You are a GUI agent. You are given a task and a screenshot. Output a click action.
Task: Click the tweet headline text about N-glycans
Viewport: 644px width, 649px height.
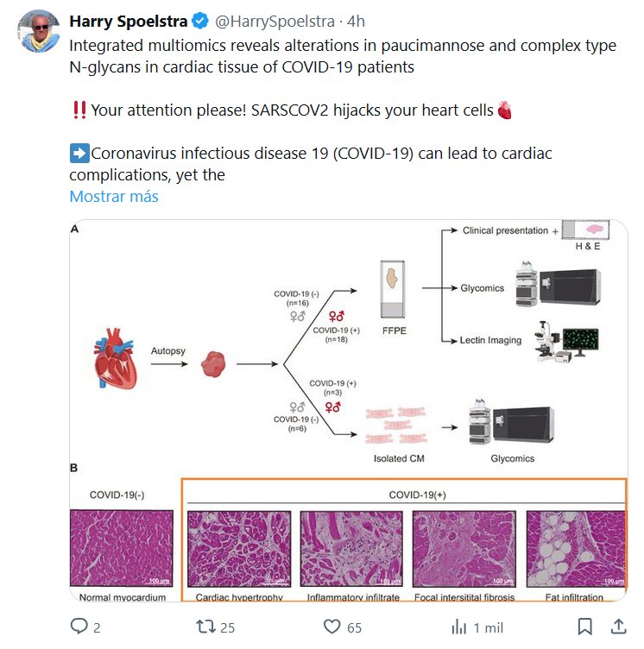tap(343, 56)
